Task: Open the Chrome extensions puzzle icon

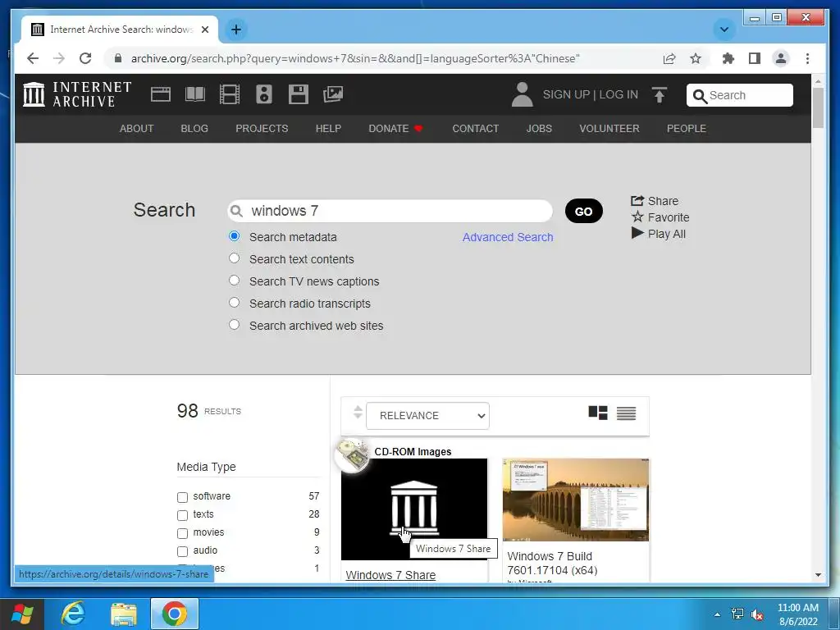Action: (x=728, y=58)
